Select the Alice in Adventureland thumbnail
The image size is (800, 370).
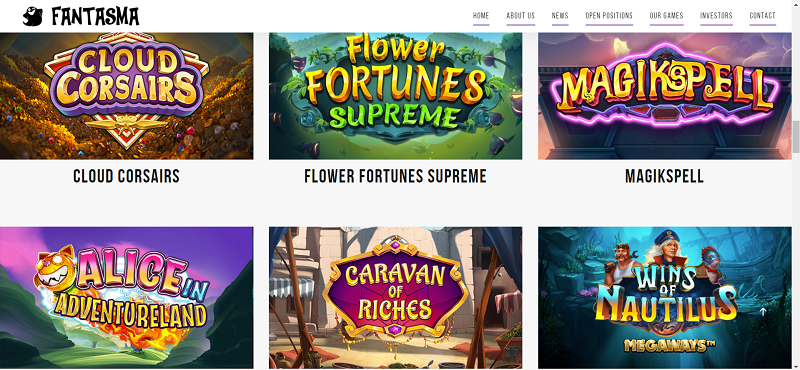point(127,298)
